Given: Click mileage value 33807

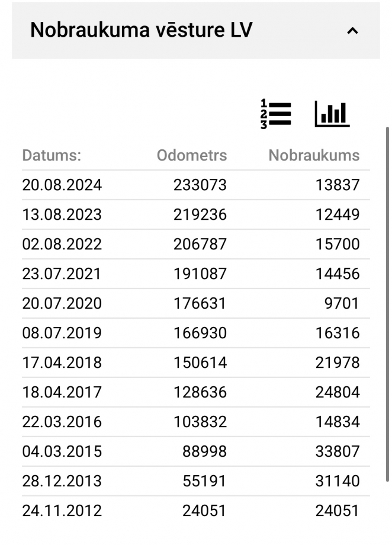Looking at the screenshot, I should point(338,451).
